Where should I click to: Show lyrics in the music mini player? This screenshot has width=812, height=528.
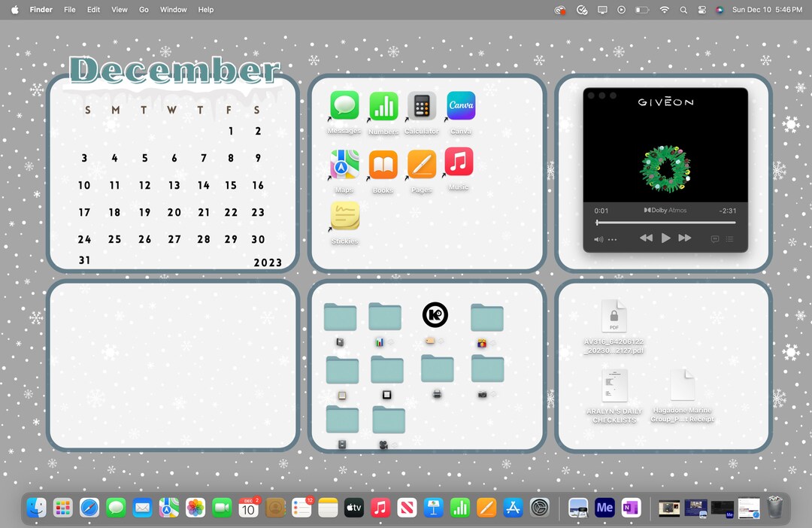(714, 238)
